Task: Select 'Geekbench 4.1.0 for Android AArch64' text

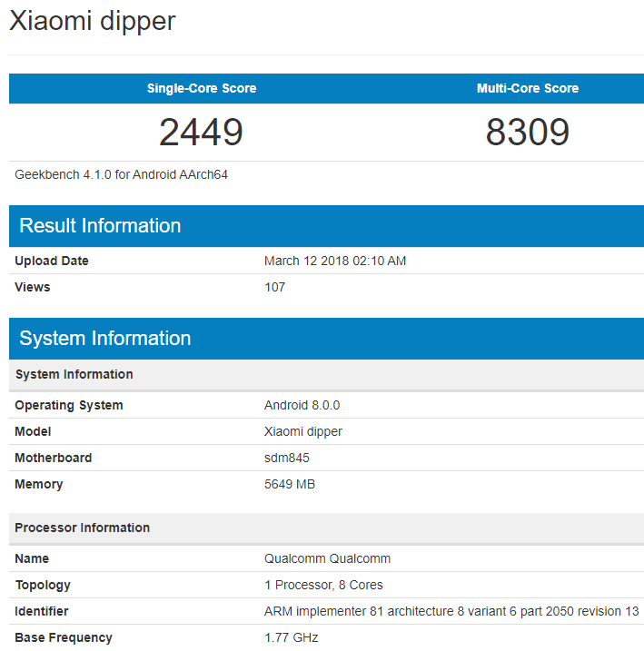Action: tap(121, 174)
